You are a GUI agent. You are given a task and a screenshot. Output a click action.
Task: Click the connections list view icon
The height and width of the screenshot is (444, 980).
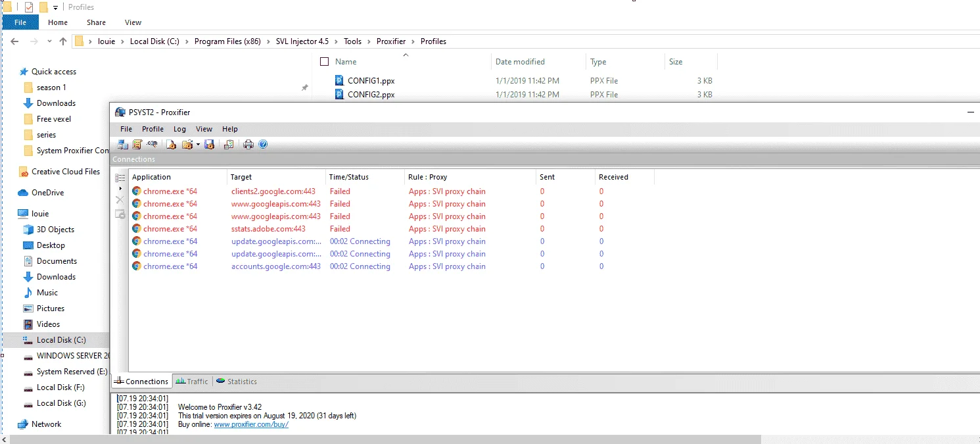pos(120,178)
